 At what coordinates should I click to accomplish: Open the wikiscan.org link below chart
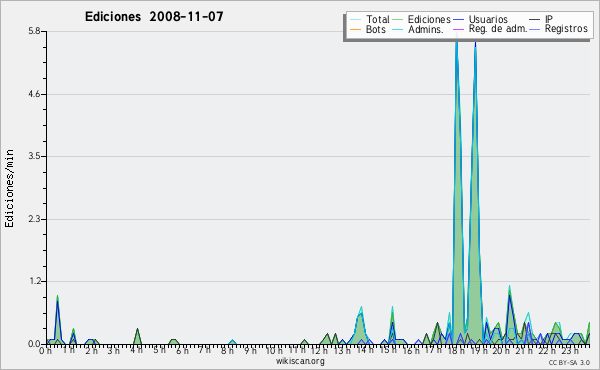tap(300, 361)
